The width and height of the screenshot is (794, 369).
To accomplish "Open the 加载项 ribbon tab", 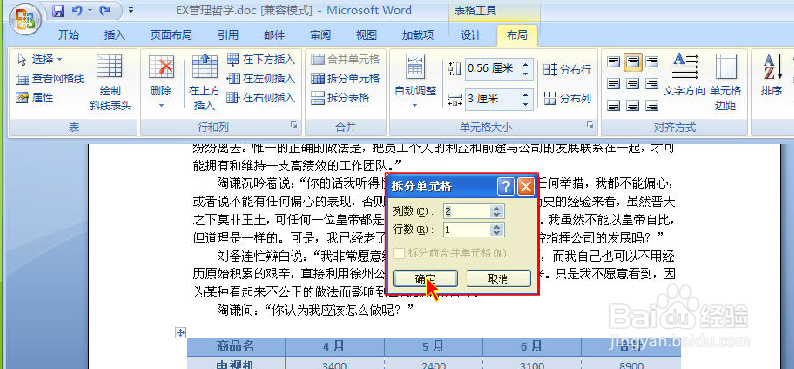I will [x=418, y=34].
